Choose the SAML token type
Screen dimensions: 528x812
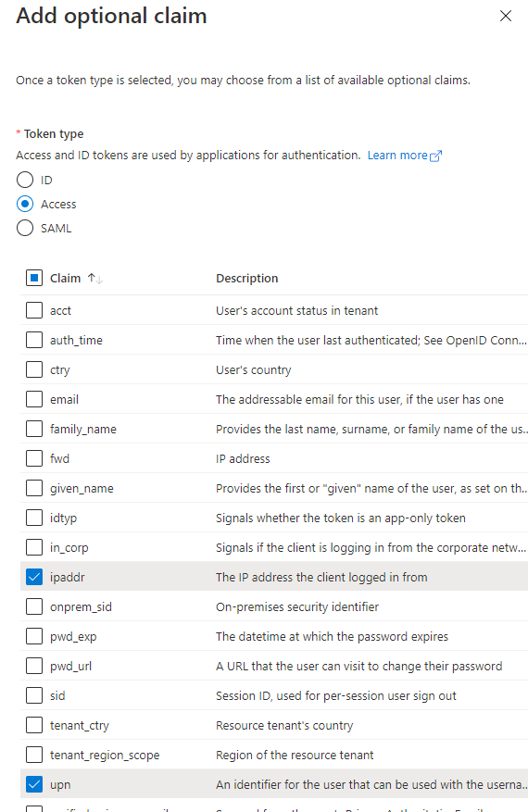[25, 228]
